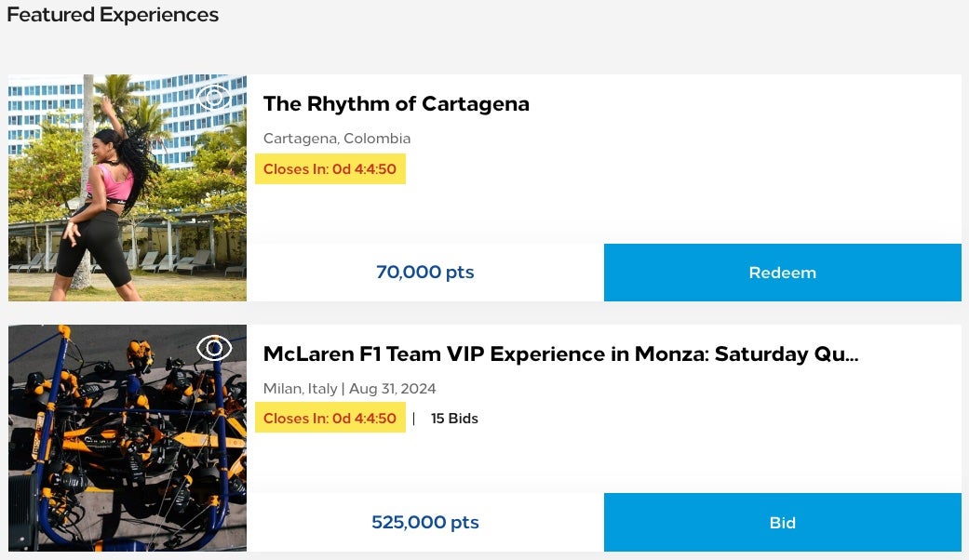Toggle watching for The Rhythm of Cartagena experience

coord(215,97)
